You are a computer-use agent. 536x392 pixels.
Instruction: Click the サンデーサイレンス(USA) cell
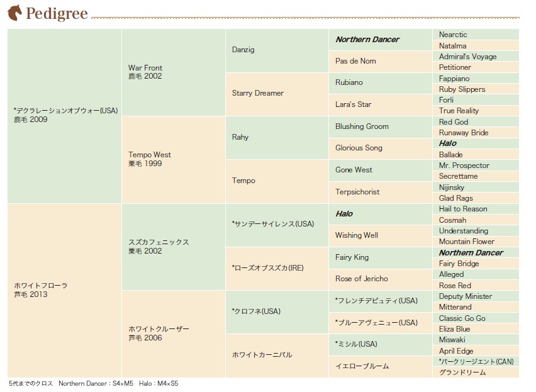277,225
